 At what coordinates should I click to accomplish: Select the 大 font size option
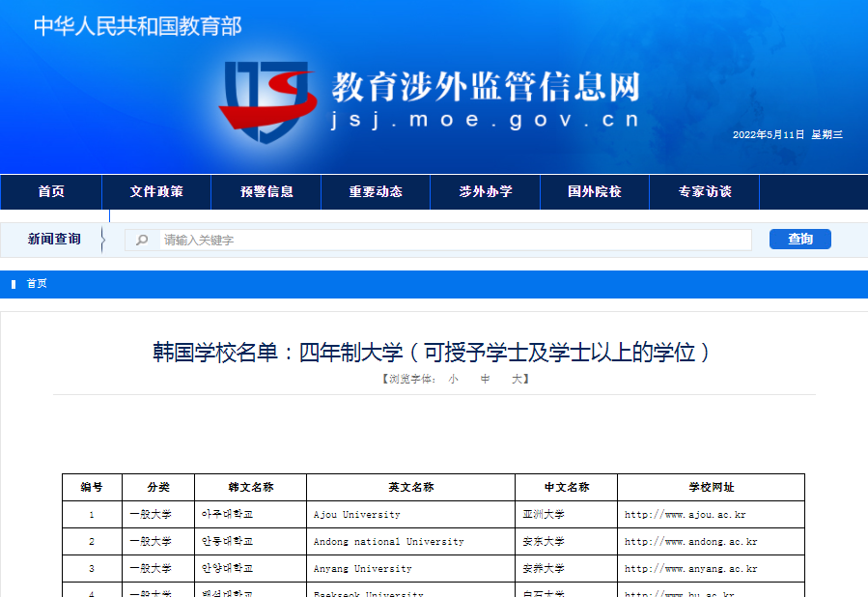pyautogui.click(x=518, y=379)
